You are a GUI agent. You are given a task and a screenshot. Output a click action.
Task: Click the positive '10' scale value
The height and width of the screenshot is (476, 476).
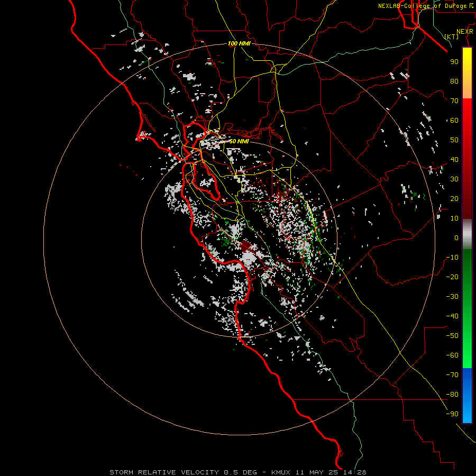click(x=454, y=218)
